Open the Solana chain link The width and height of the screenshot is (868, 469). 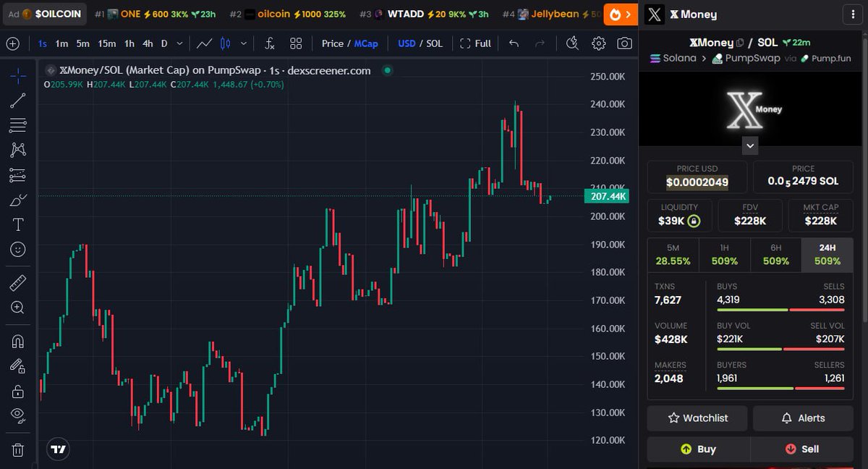click(673, 58)
